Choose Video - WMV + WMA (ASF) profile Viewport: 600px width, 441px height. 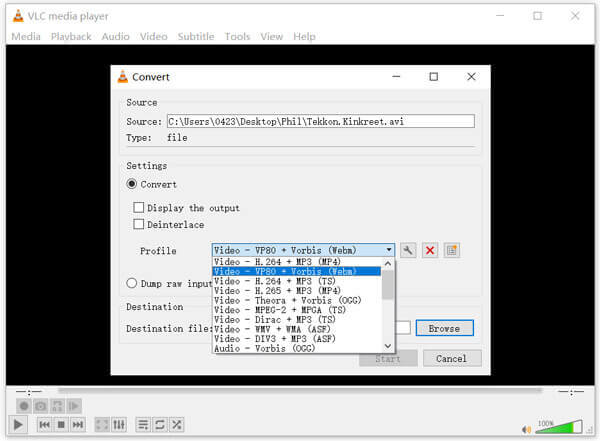pyautogui.click(x=297, y=329)
